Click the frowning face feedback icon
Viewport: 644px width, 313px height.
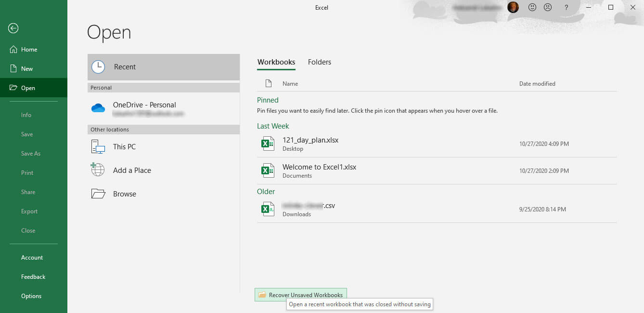tap(547, 7)
